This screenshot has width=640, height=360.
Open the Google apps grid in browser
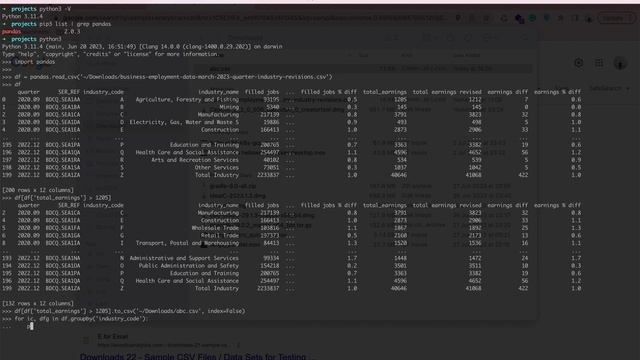click(599, 63)
